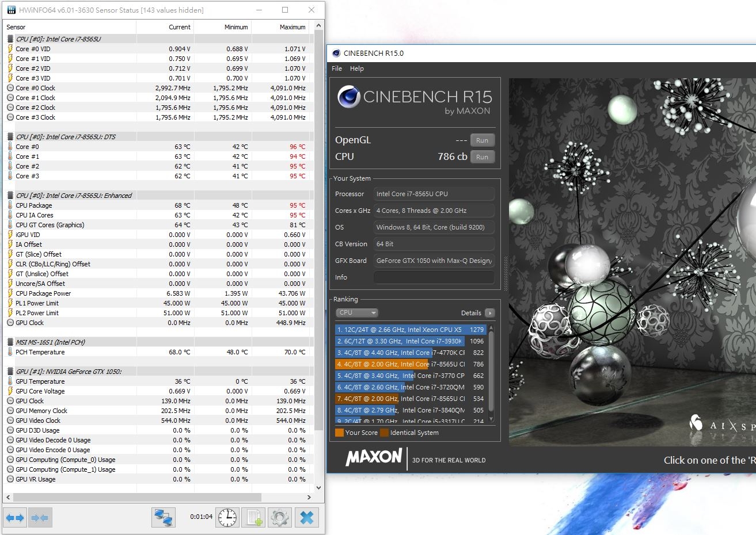Click chip icon beside i7-8565U Enhanced header

(10, 196)
